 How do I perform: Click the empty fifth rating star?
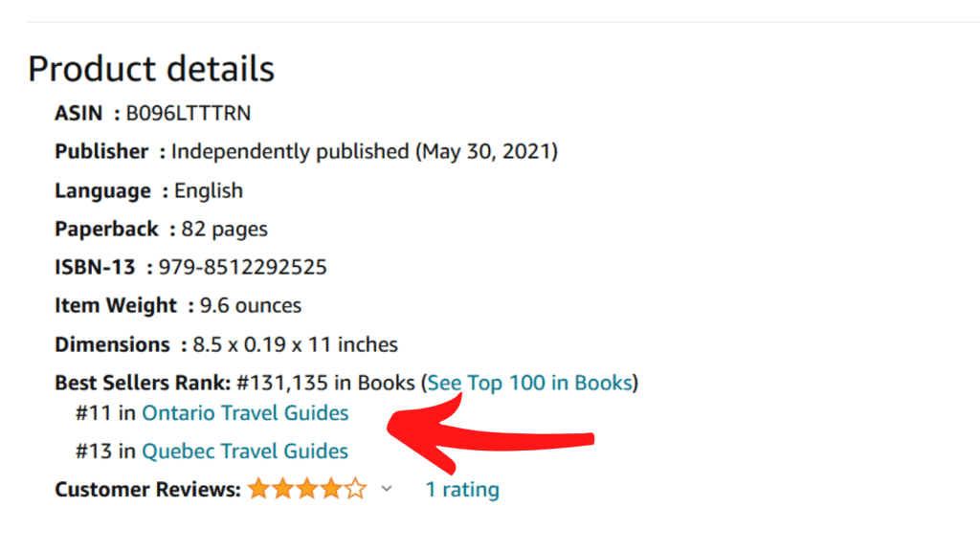coord(355,490)
